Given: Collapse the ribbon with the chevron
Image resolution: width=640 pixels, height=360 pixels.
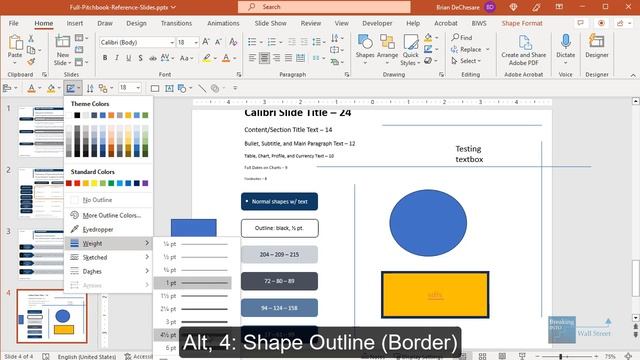Looking at the screenshot, I should click(x=633, y=76).
